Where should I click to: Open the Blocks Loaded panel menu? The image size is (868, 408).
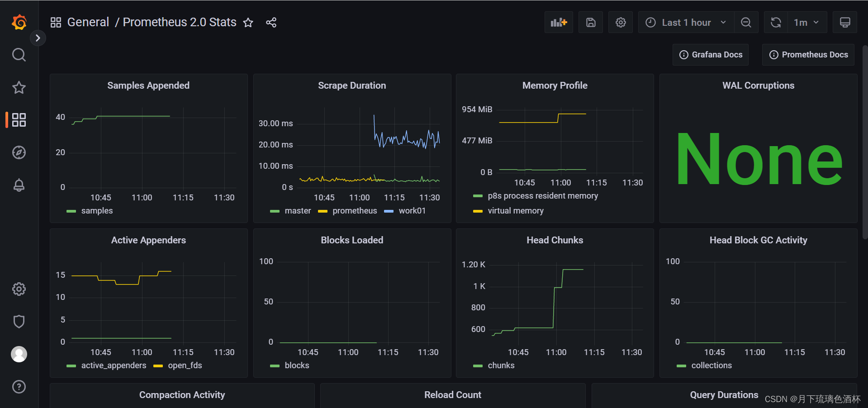coord(352,240)
